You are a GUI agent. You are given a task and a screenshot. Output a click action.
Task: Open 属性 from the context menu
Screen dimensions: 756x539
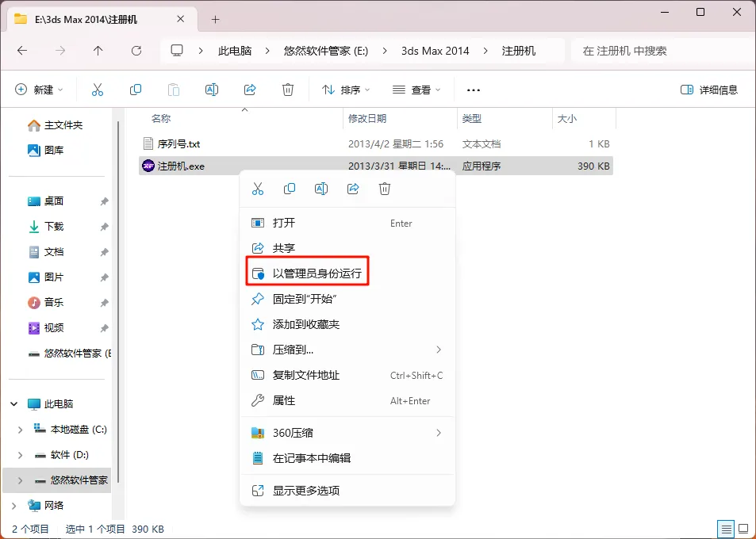point(347,401)
